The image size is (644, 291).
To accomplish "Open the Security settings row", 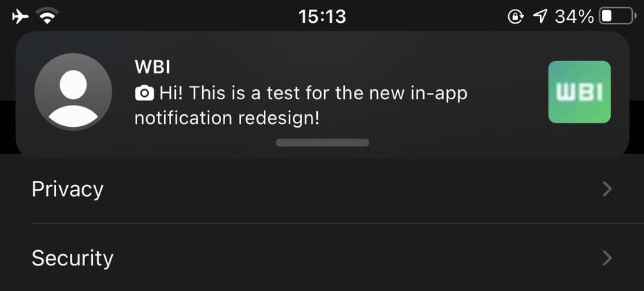I will click(322, 258).
